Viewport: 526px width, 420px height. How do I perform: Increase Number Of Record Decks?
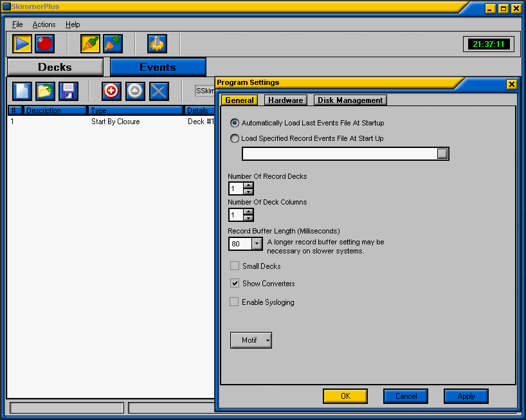click(248, 185)
